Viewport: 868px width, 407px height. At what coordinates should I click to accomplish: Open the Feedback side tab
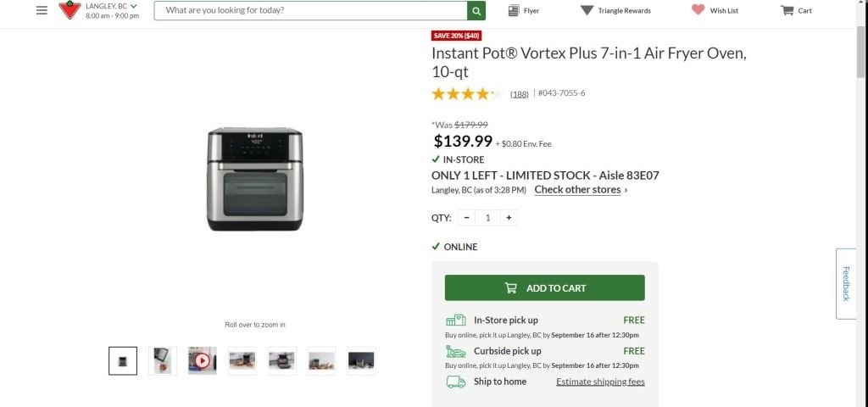[x=848, y=283]
